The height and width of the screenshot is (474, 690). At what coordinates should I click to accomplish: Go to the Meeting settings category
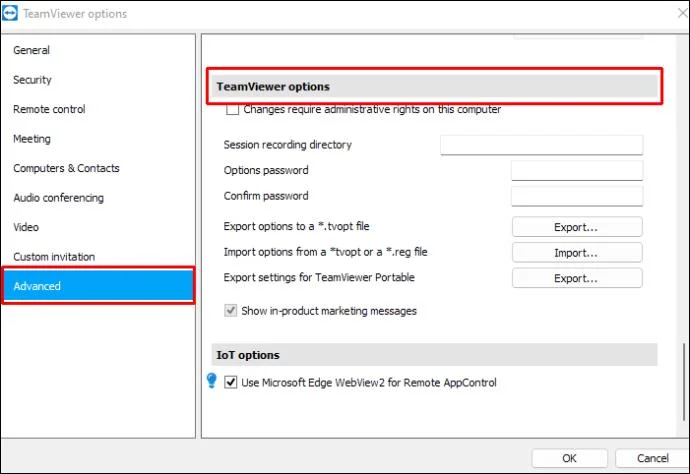[x=98, y=139]
